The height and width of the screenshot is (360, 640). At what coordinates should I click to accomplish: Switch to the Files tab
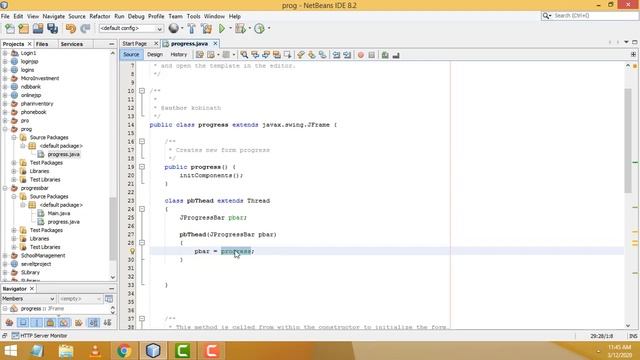[x=42, y=44]
